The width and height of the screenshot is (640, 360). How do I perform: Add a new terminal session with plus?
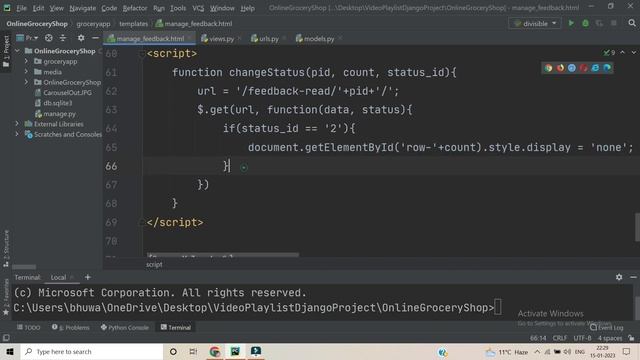pyautogui.click(x=87, y=277)
